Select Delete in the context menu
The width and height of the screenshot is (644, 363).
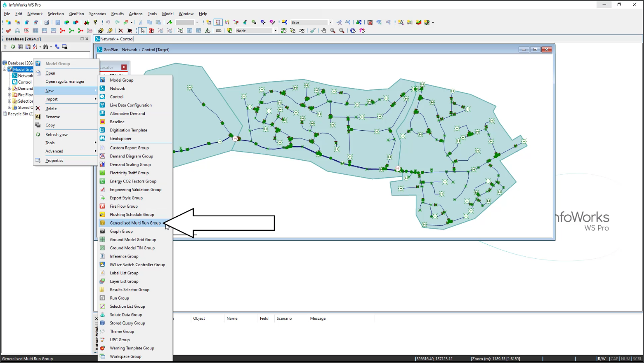pos(66,108)
